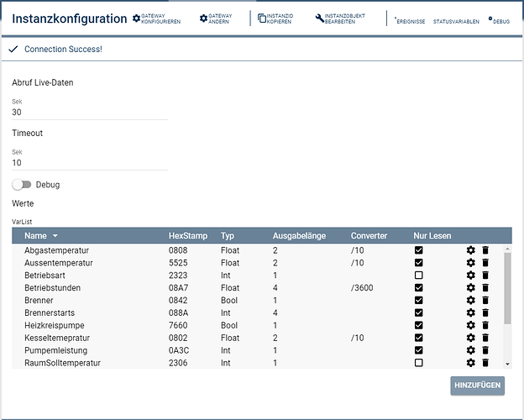Open the Ereignisse tab
The image size is (524, 420).
click(x=411, y=21)
